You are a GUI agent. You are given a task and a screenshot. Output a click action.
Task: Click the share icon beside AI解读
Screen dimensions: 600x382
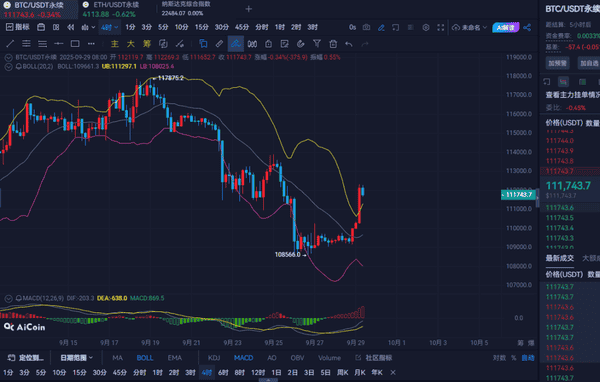pos(527,27)
